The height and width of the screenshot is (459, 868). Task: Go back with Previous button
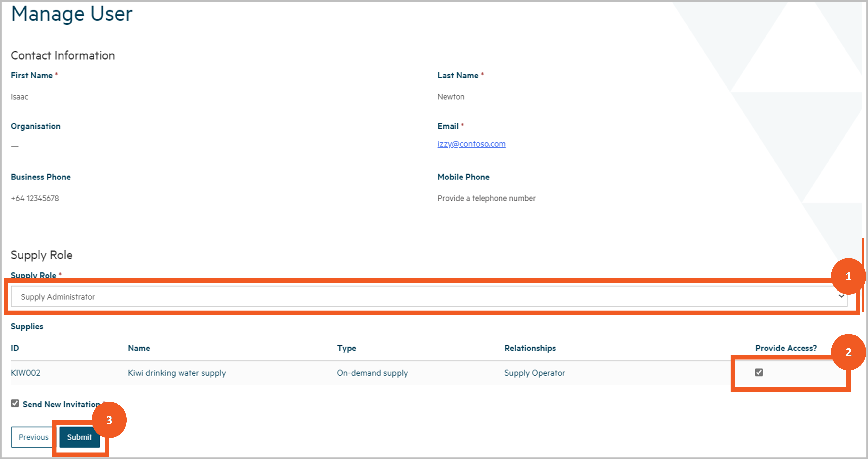tap(33, 437)
